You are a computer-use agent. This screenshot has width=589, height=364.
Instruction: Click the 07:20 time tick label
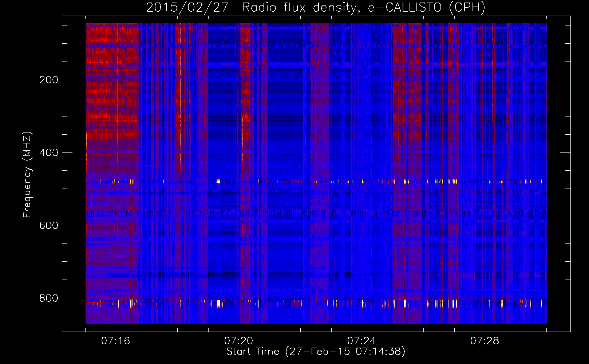[x=239, y=341]
